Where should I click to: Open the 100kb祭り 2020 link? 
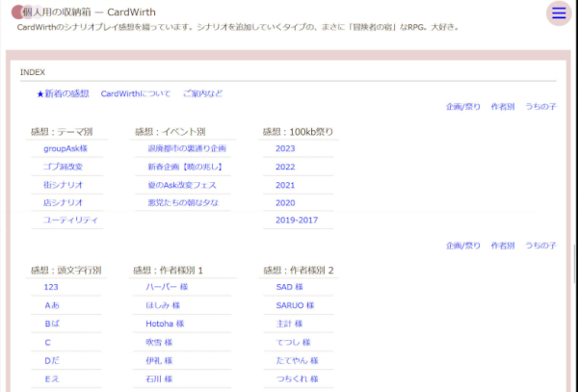point(285,202)
